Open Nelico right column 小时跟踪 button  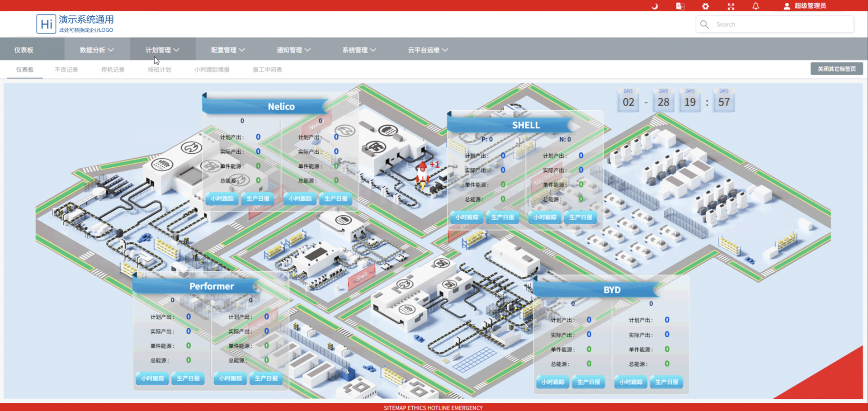(300, 199)
